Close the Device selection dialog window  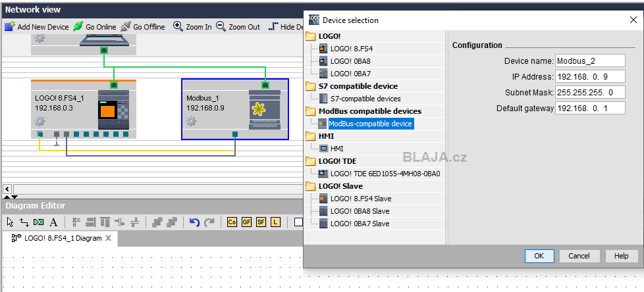pos(633,20)
